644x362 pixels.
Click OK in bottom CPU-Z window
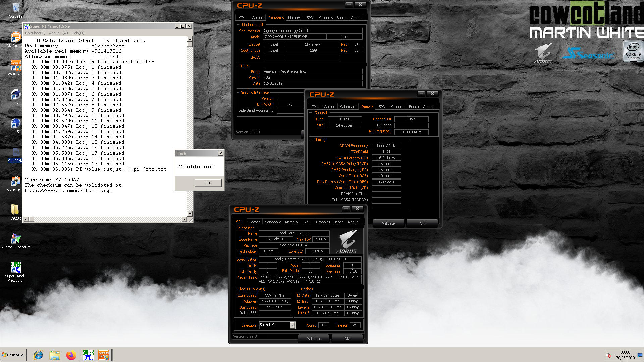[x=347, y=339]
